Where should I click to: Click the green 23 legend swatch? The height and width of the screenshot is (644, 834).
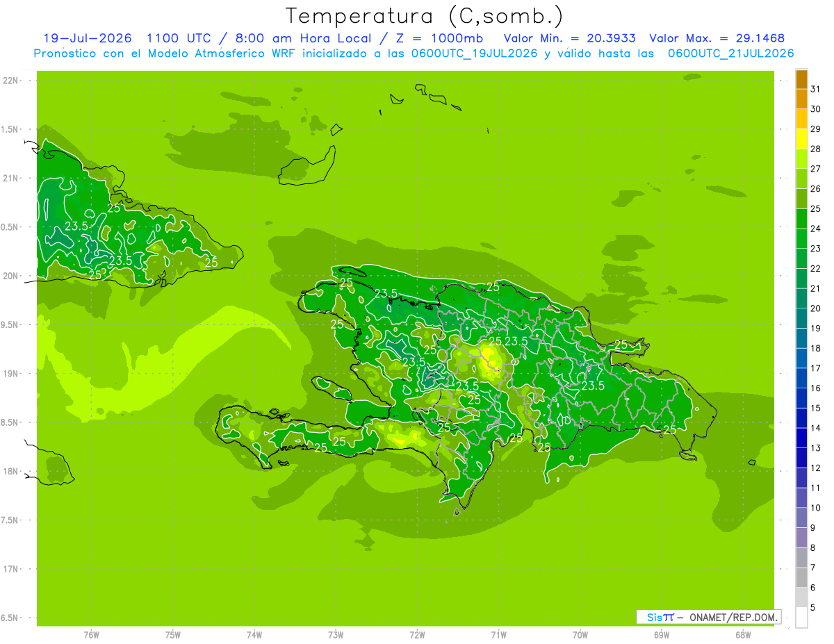[x=801, y=239]
